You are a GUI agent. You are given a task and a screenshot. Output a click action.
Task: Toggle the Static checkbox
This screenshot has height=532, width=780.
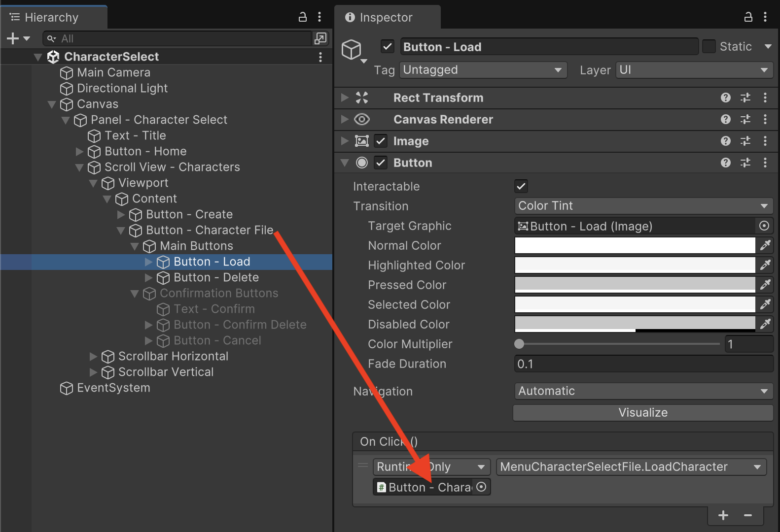tap(709, 47)
